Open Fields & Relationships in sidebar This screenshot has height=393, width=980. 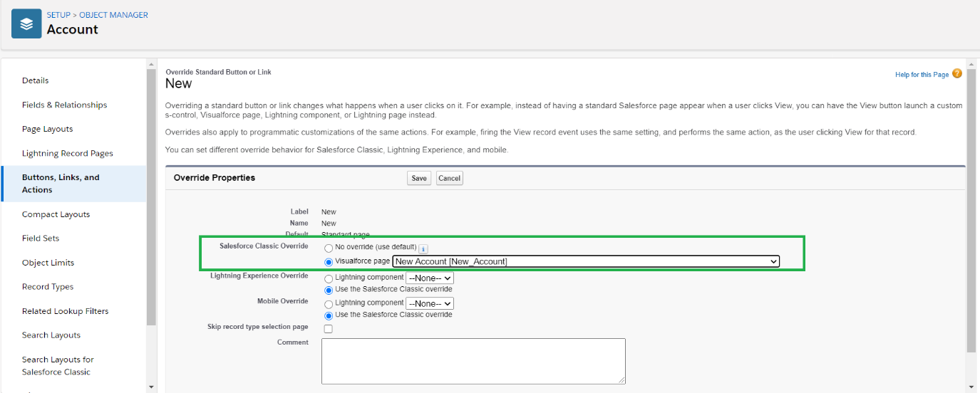click(x=64, y=105)
